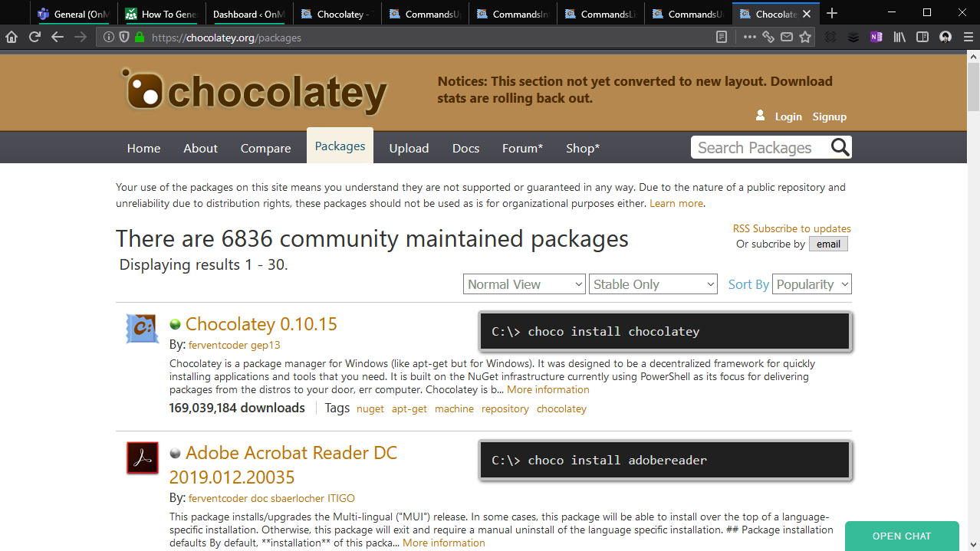
Task: Open the Upload nav item
Action: click(409, 148)
